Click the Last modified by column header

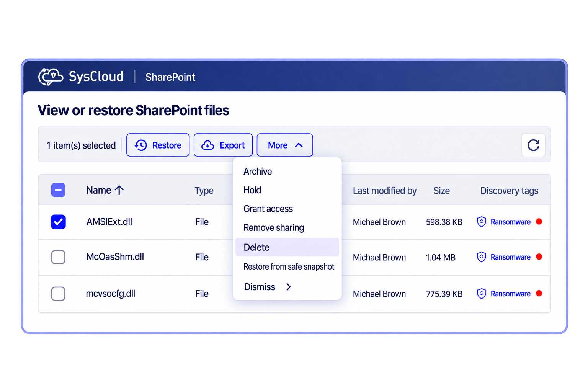coord(385,191)
